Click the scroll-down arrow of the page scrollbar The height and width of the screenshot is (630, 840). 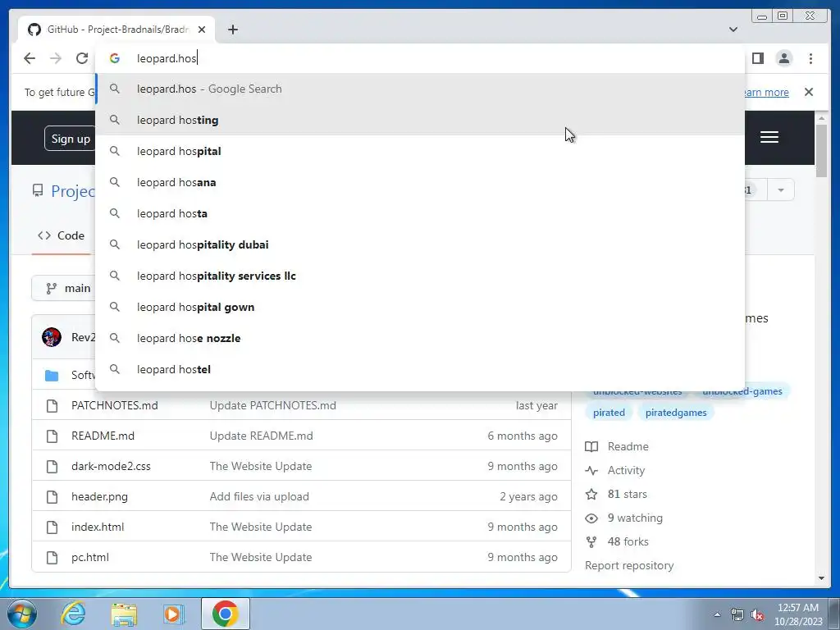coord(821,578)
